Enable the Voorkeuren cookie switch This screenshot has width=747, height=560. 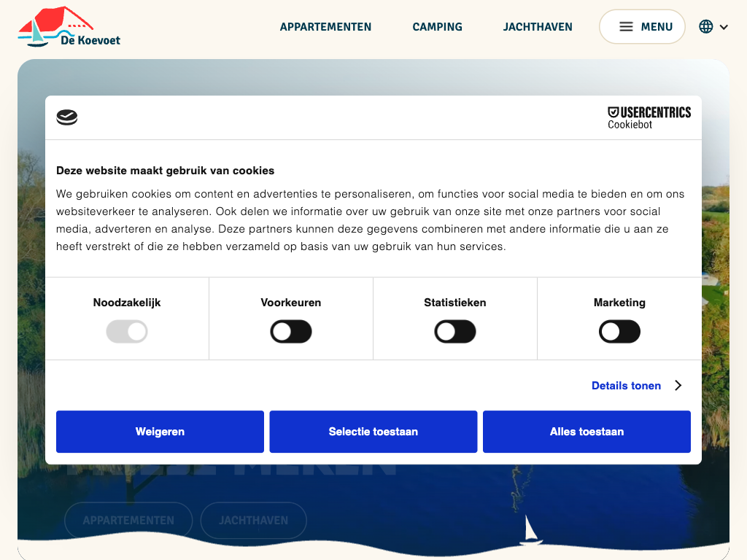point(291,332)
